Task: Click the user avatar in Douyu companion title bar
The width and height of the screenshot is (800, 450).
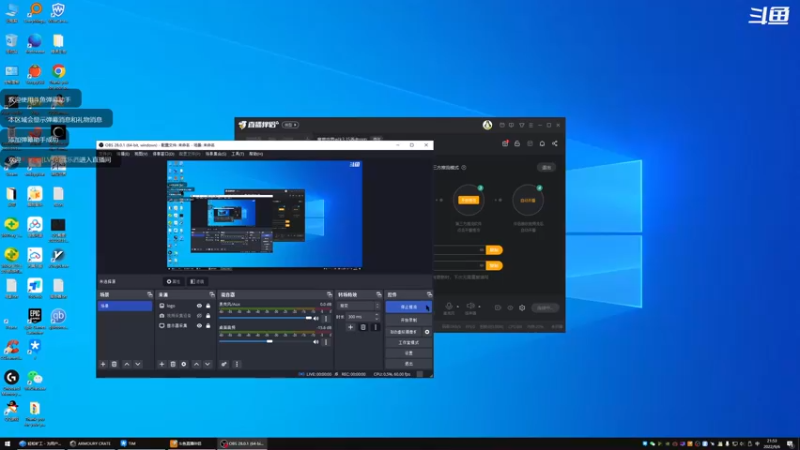Action: (487, 124)
